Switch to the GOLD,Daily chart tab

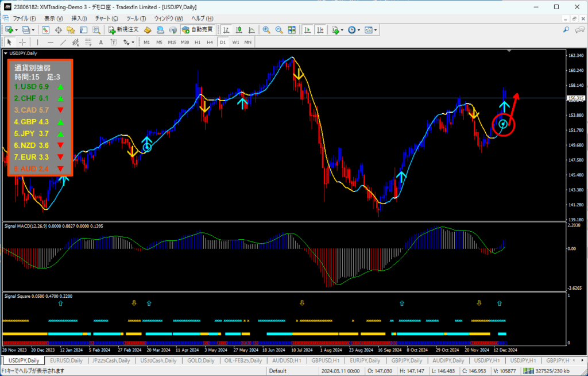(201, 360)
